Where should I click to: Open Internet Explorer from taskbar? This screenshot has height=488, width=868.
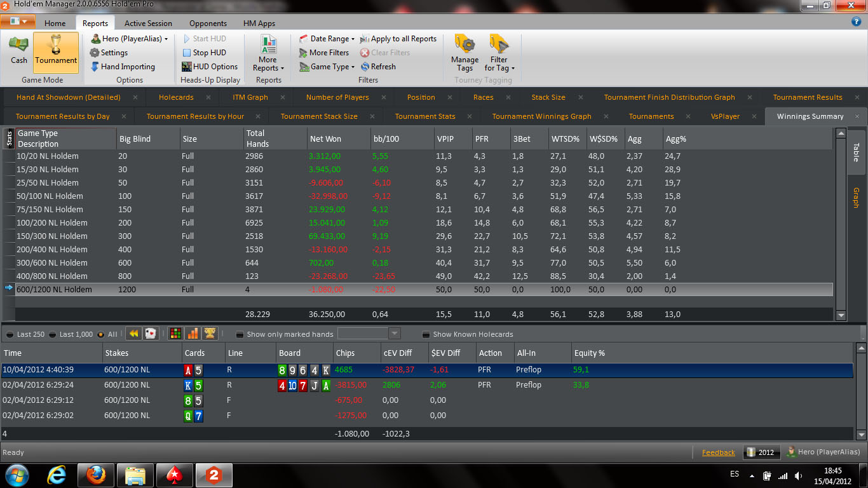[x=57, y=475]
